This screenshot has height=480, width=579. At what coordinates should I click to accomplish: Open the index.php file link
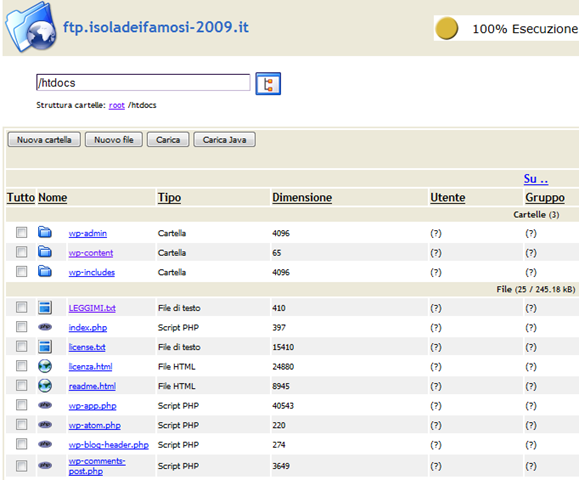[x=88, y=328]
